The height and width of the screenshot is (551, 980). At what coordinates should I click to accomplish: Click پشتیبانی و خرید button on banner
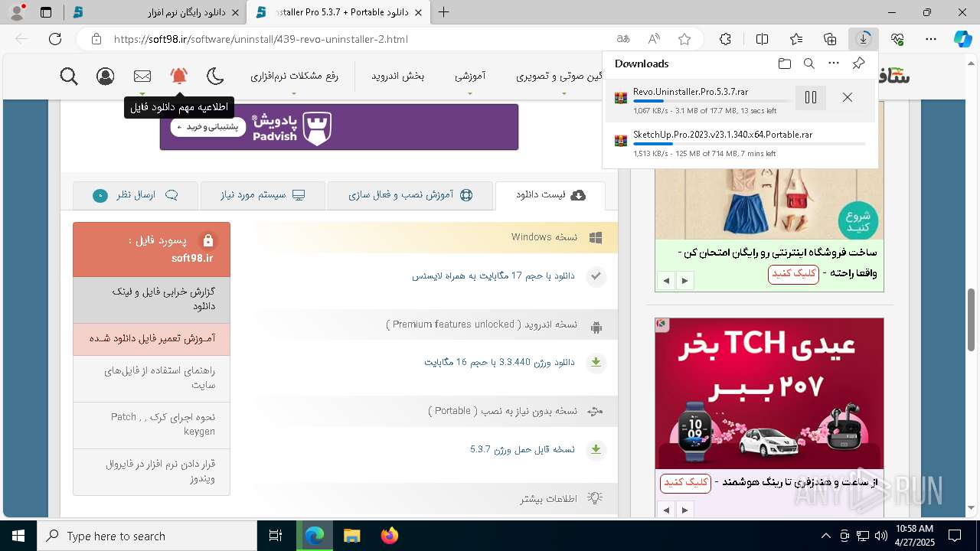[208, 126]
